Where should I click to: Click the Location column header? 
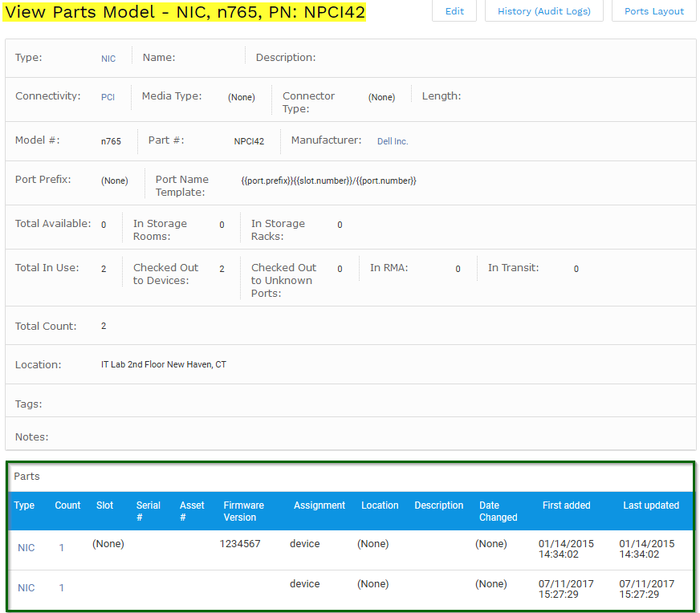click(x=380, y=505)
